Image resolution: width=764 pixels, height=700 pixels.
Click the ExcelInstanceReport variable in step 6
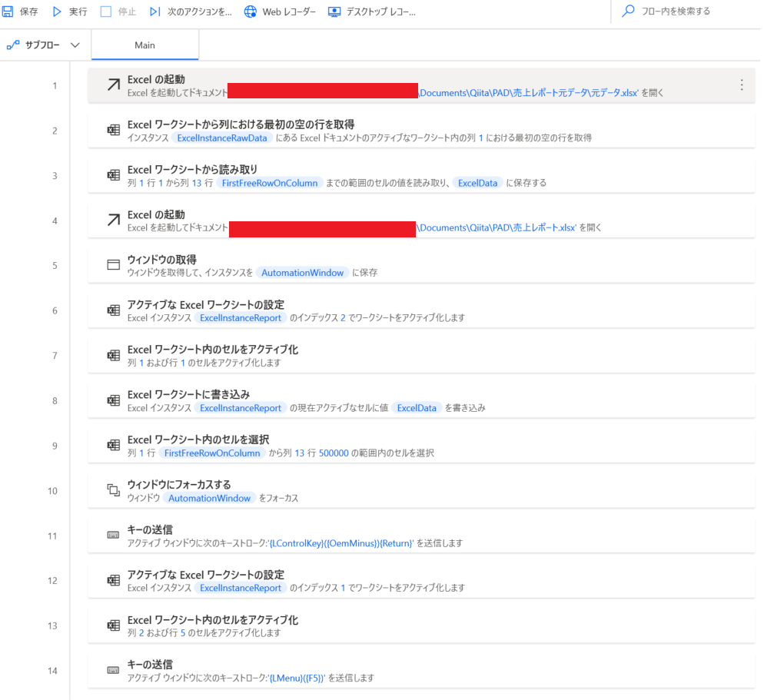point(241,317)
